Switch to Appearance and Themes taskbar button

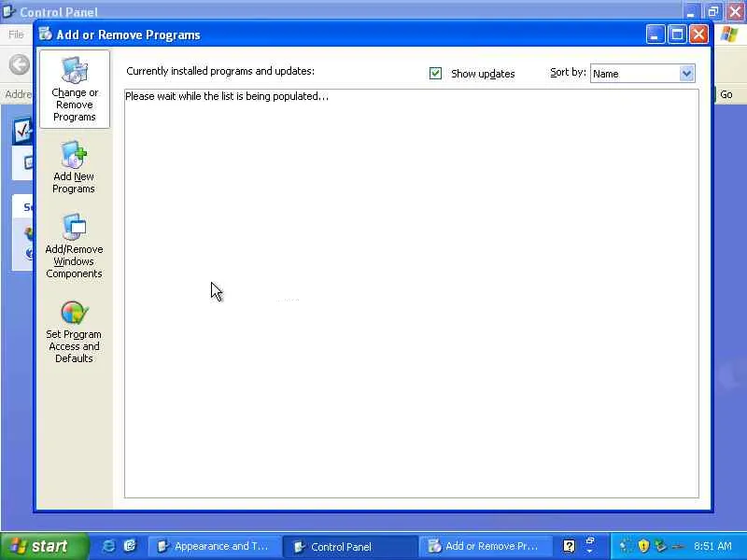click(x=213, y=546)
